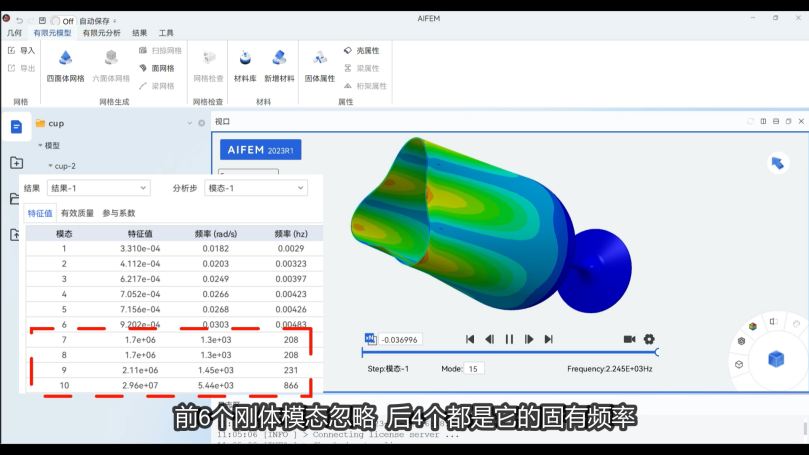Click the viewport split layout icon
809x455 pixels.
(763, 121)
